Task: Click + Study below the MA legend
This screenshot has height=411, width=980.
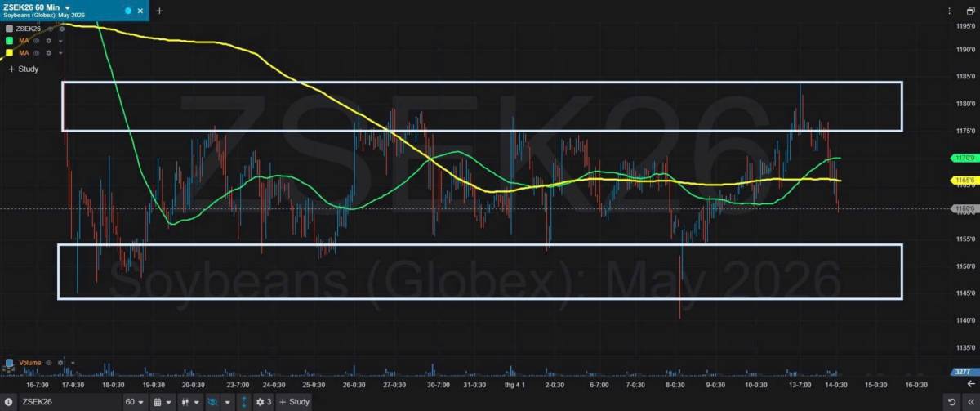Action: point(24,69)
